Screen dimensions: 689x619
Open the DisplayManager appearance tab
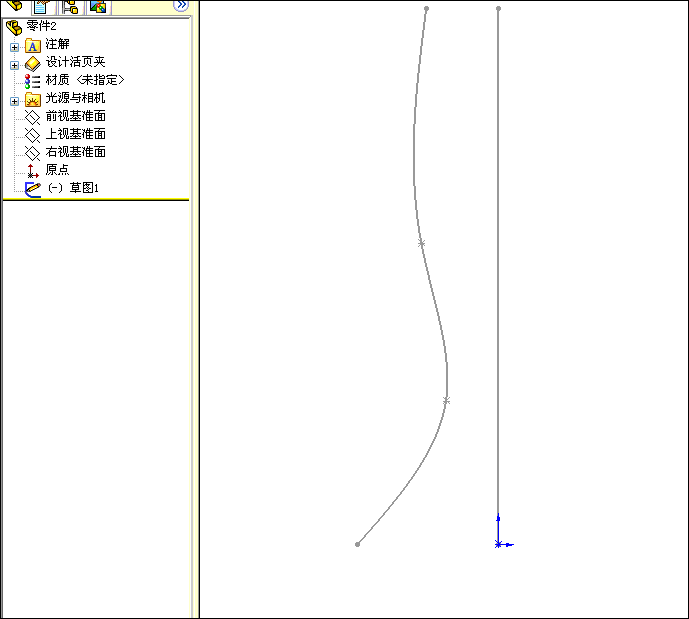(98, 6)
